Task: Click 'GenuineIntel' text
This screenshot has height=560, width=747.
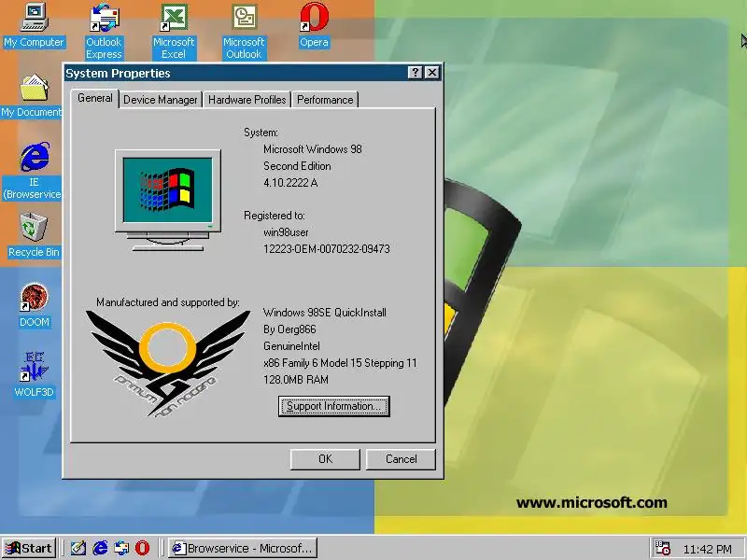Action: click(291, 346)
